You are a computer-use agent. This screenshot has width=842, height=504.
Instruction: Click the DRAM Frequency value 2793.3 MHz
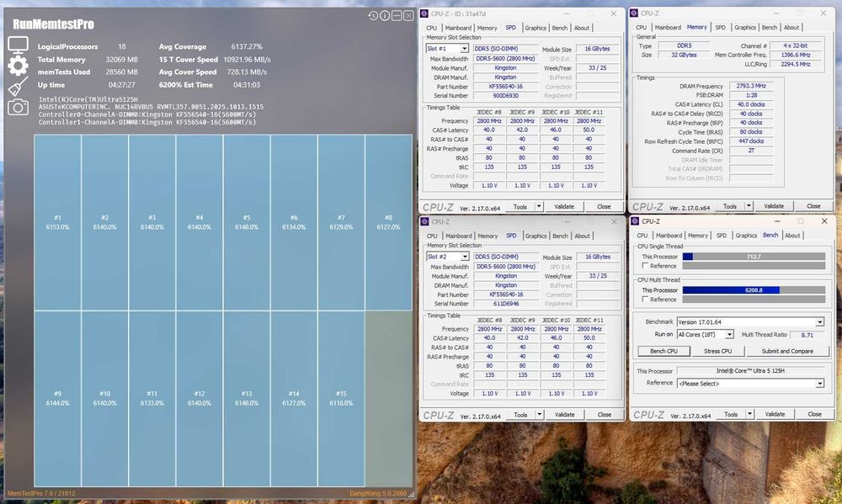(751, 86)
